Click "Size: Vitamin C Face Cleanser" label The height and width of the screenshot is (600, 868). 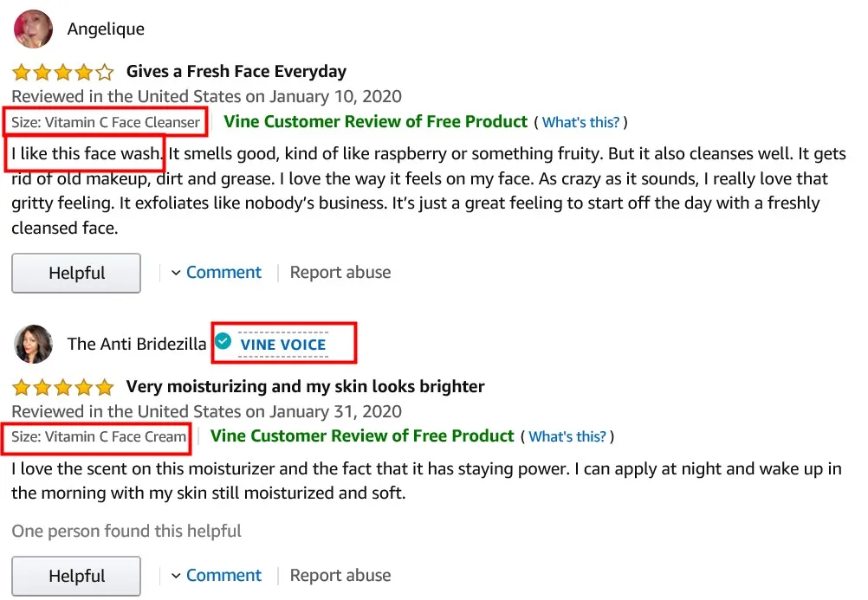click(106, 123)
